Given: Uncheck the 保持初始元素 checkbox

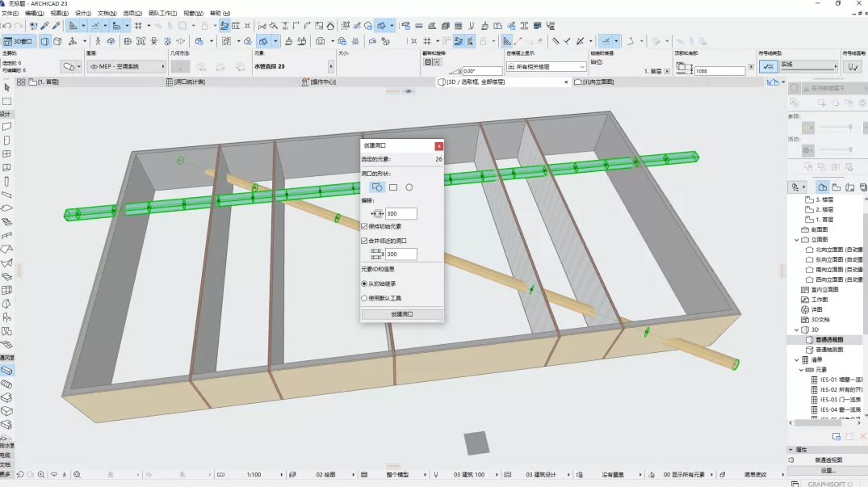Looking at the screenshot, I should tap(364, 226).
